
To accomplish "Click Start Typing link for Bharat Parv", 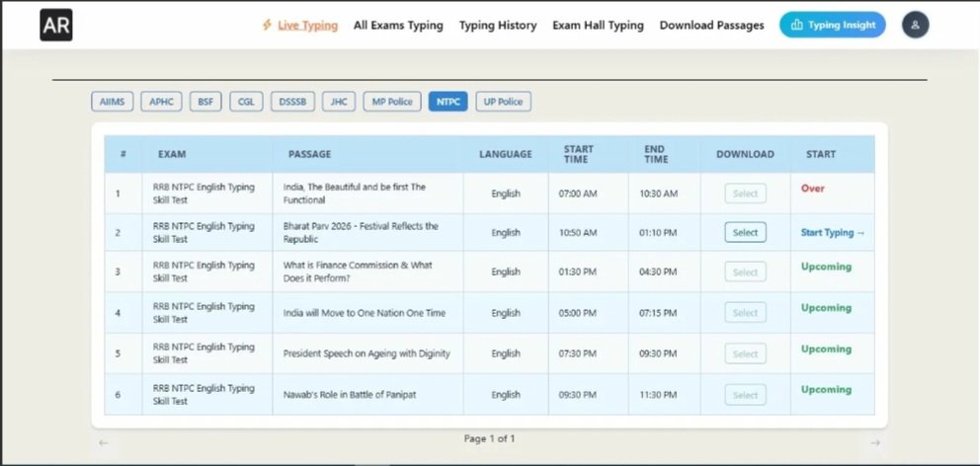I will coord(833,232).
